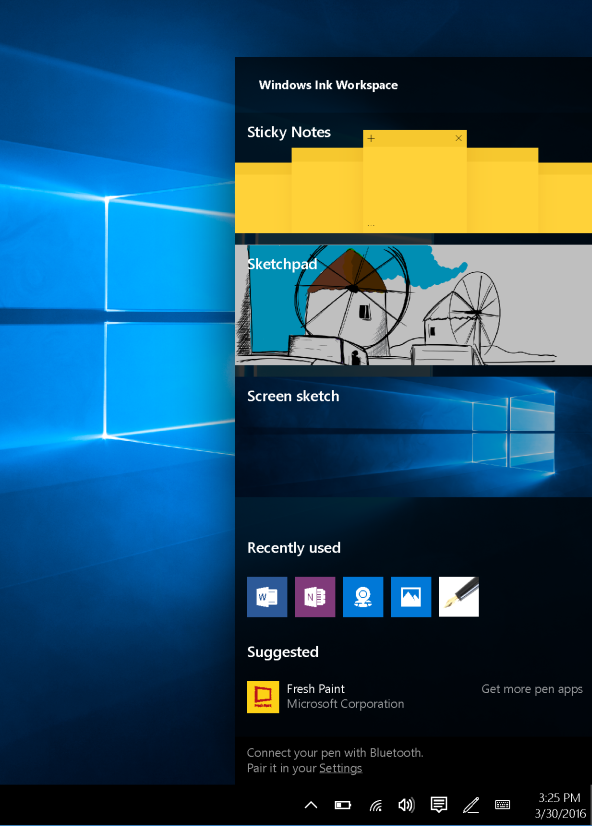The width and height of the screenshot is (592, 826).
Task: Click the sticky note ellipsis menu
Action: (x=371, y=225)
